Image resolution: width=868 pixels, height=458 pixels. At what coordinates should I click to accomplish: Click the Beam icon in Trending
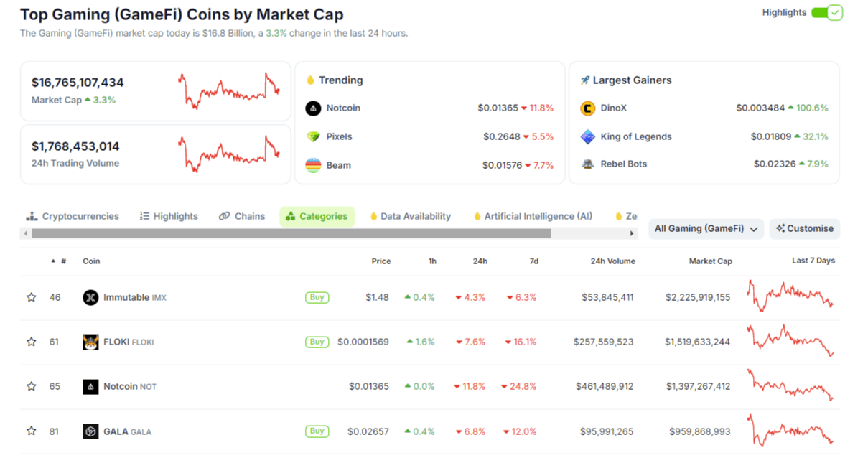click(313, 165)
